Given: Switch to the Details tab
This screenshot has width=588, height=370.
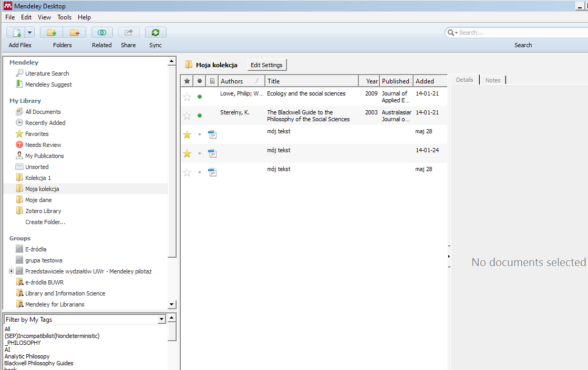Looking at the screenshot, I should (465, 80).
